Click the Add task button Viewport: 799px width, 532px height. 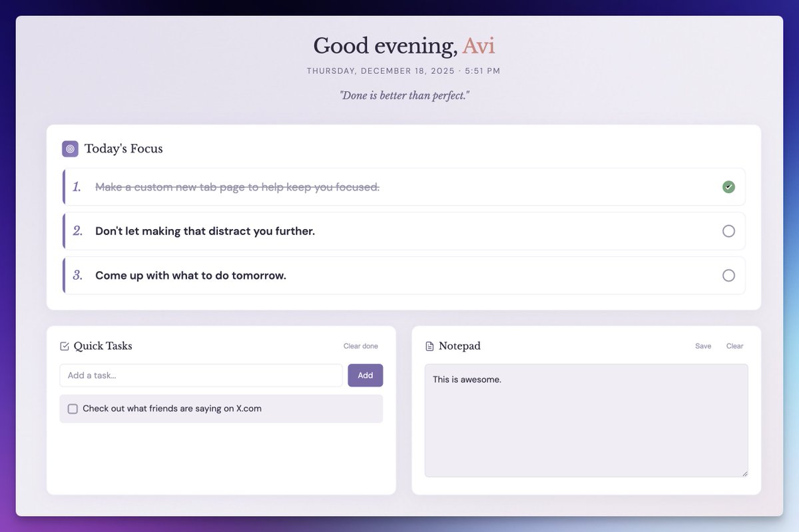coord(366,376)
